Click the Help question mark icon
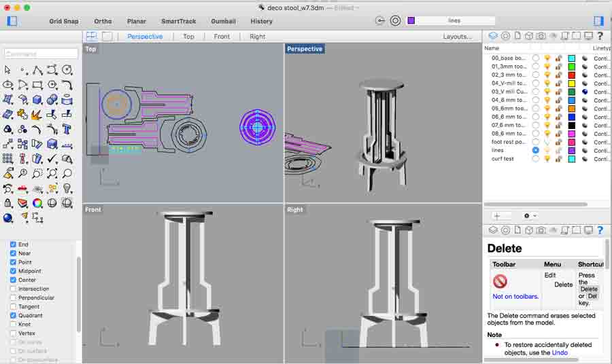Screen dimensions: 612x364 click(x=600, y=36)
